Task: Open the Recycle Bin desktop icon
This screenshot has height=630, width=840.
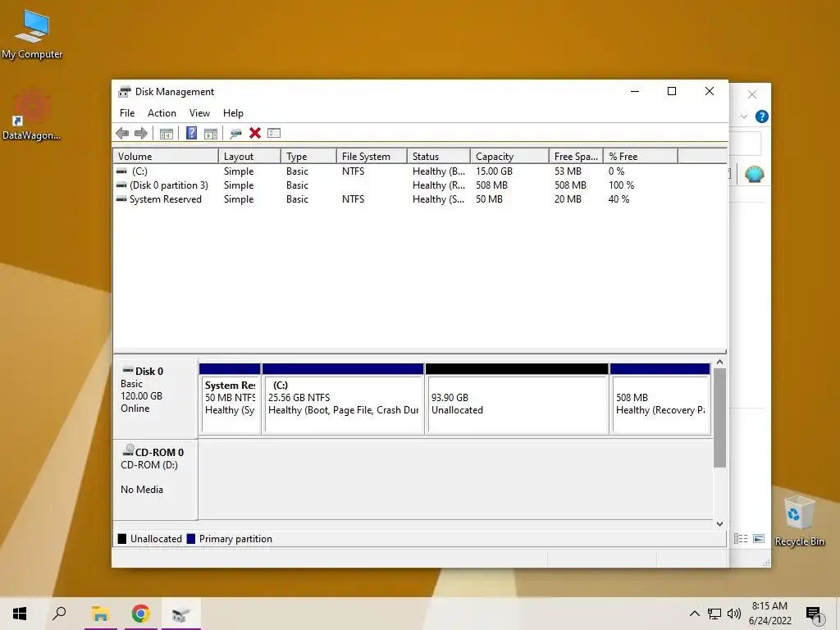Action: [799, 521]
